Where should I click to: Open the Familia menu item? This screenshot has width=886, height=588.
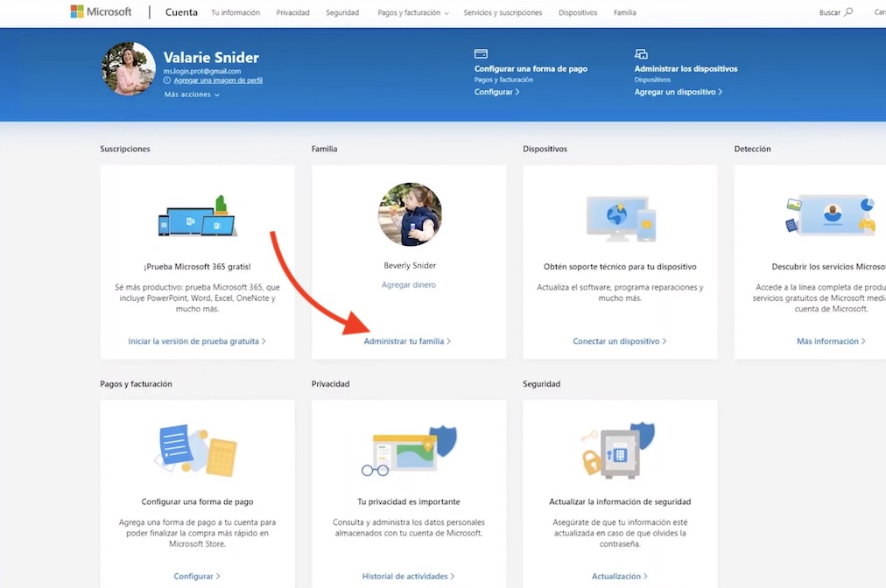tap(625, 12)
